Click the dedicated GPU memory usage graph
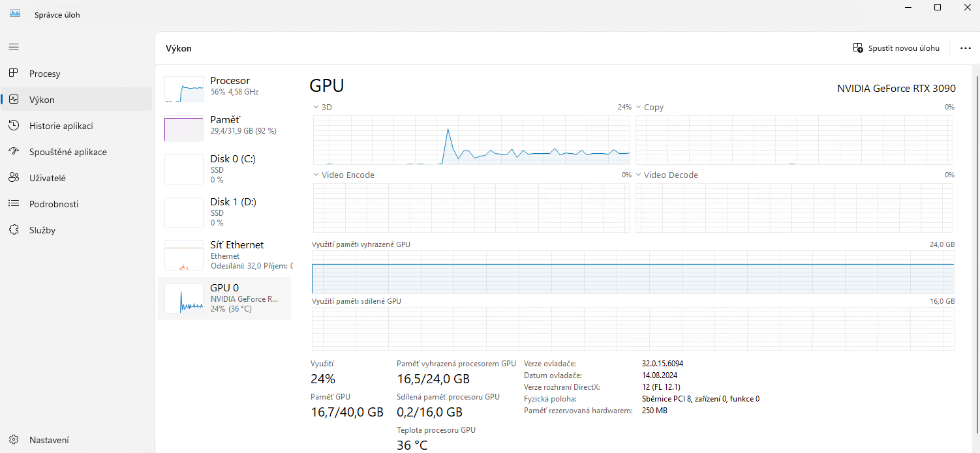The image size is (980, 453). (633, 272)
